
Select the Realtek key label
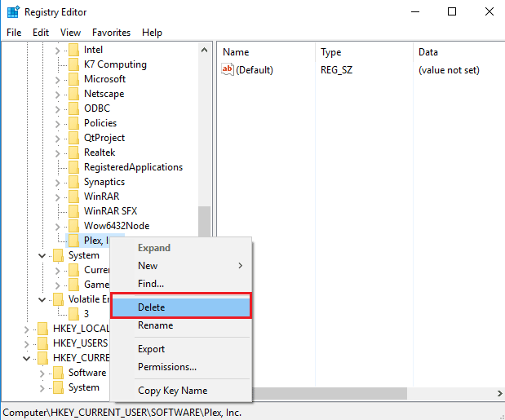(100, 153)
